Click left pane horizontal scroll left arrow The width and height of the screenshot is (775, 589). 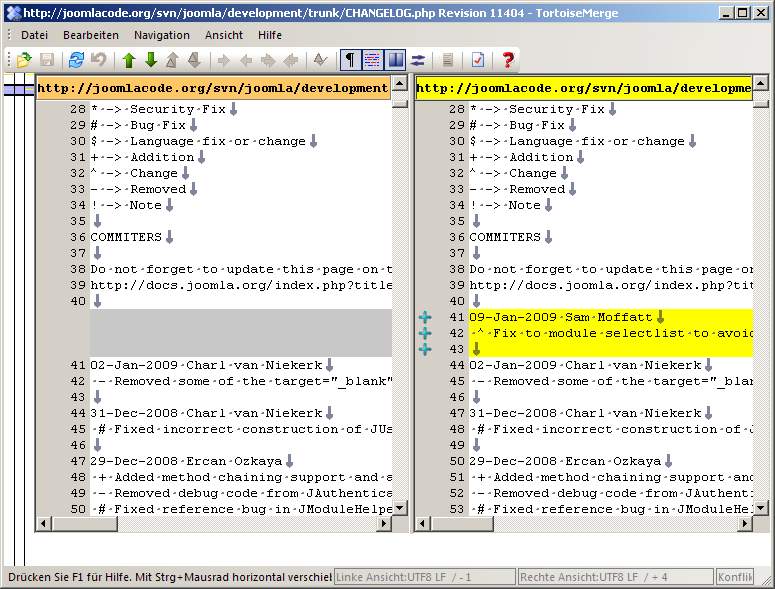click(44, 523)
